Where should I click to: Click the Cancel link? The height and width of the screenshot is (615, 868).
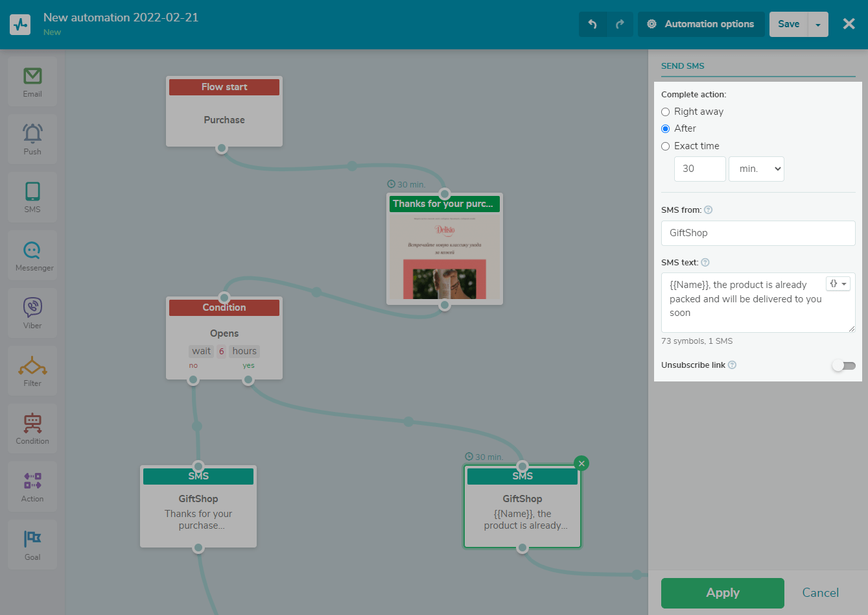coord(820,592)
